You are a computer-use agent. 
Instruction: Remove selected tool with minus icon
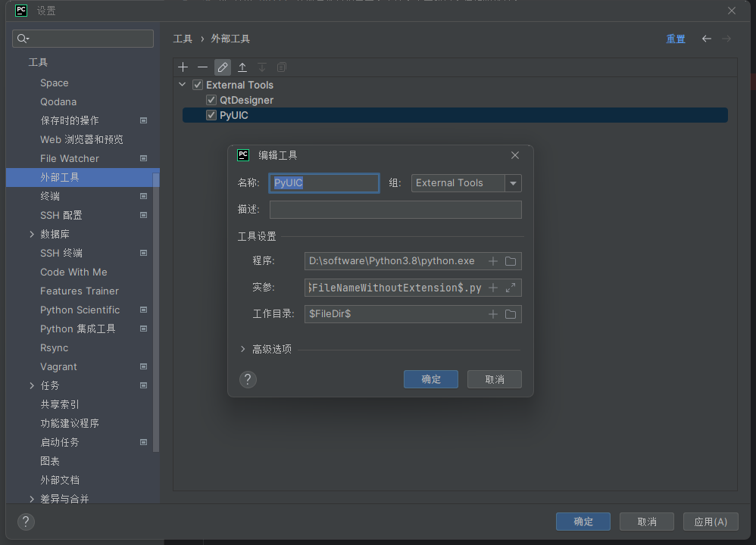[x=202, y=67]
